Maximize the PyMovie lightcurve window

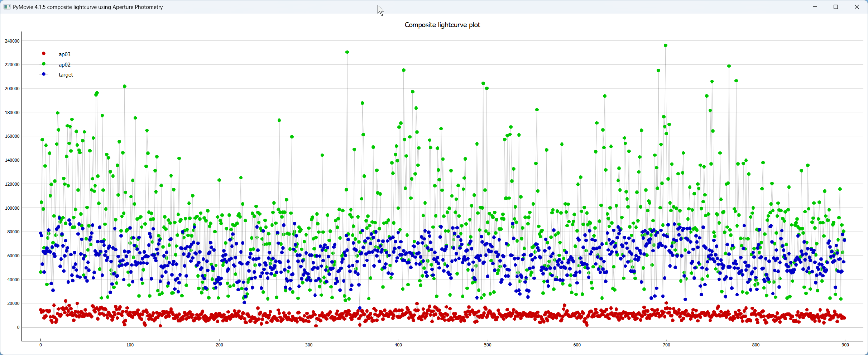836,7
